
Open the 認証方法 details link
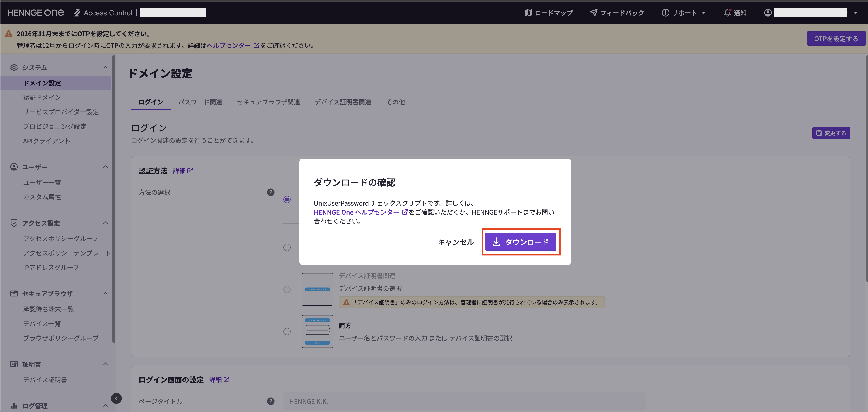pos(183,171)
